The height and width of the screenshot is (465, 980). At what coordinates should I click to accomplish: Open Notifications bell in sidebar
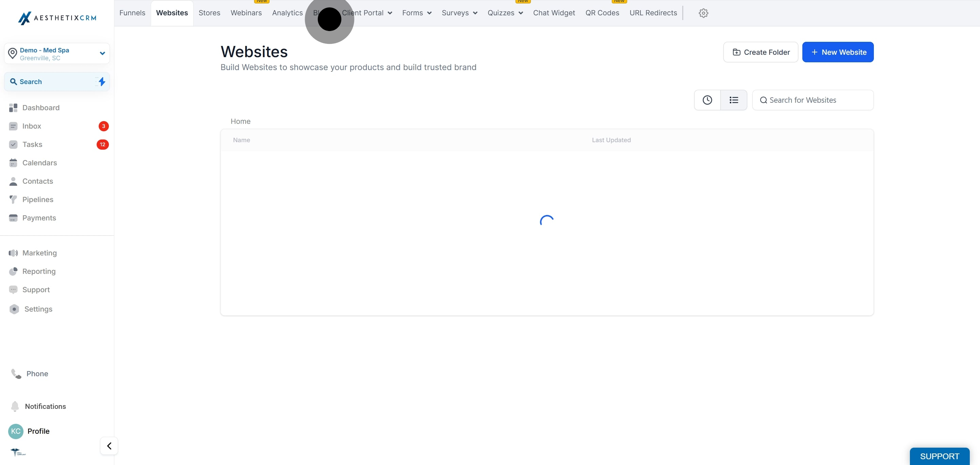[x=15, y=406]
